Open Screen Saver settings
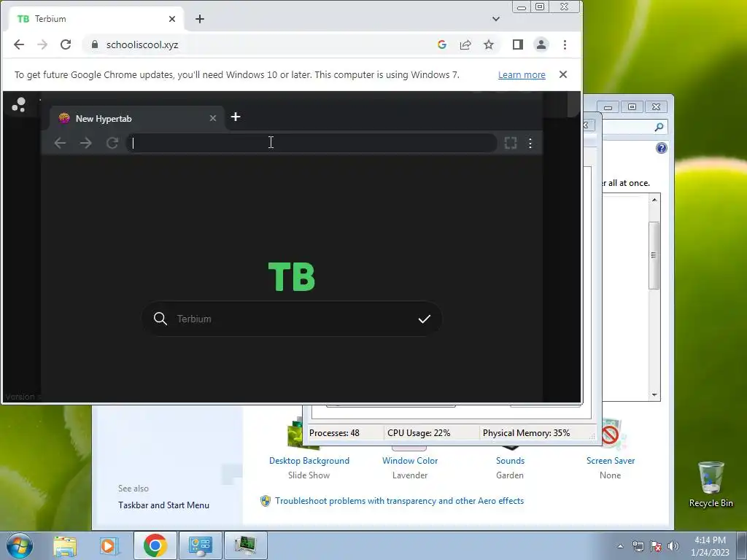 pyautogui.click(x=611, y=461)
